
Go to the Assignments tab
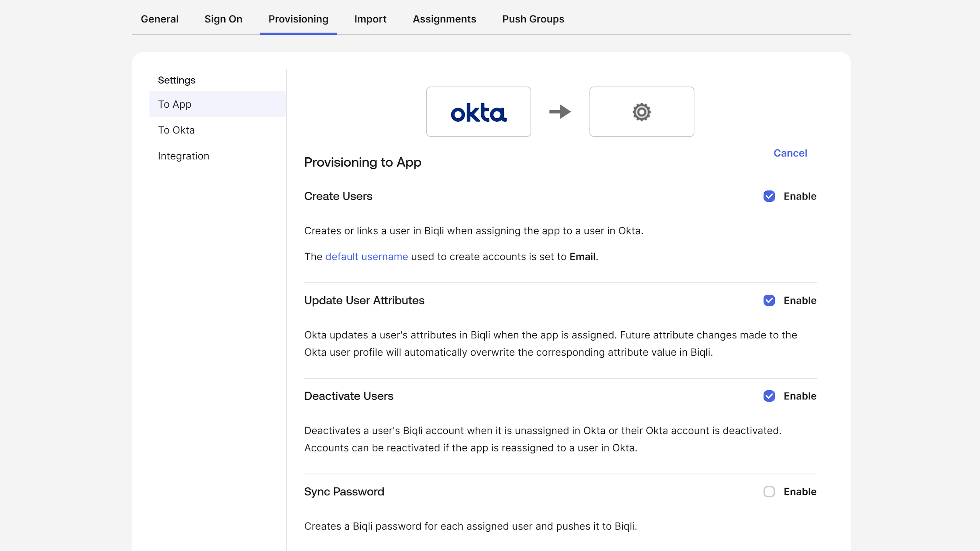(444, 19)
